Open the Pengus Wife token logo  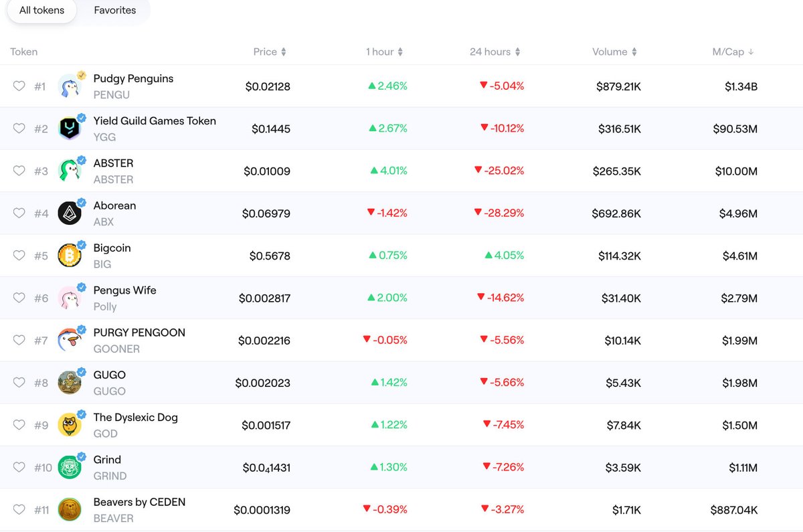coord(70,298)
